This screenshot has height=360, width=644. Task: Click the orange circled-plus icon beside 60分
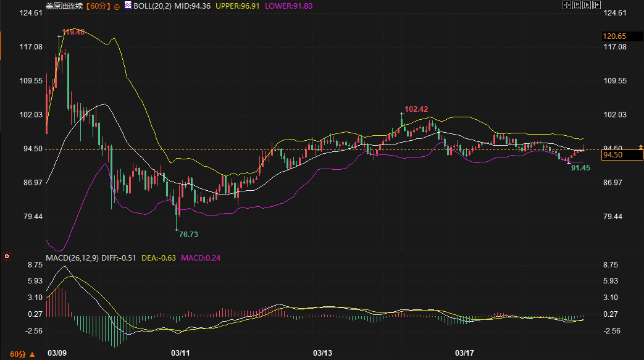click(117, 6)
